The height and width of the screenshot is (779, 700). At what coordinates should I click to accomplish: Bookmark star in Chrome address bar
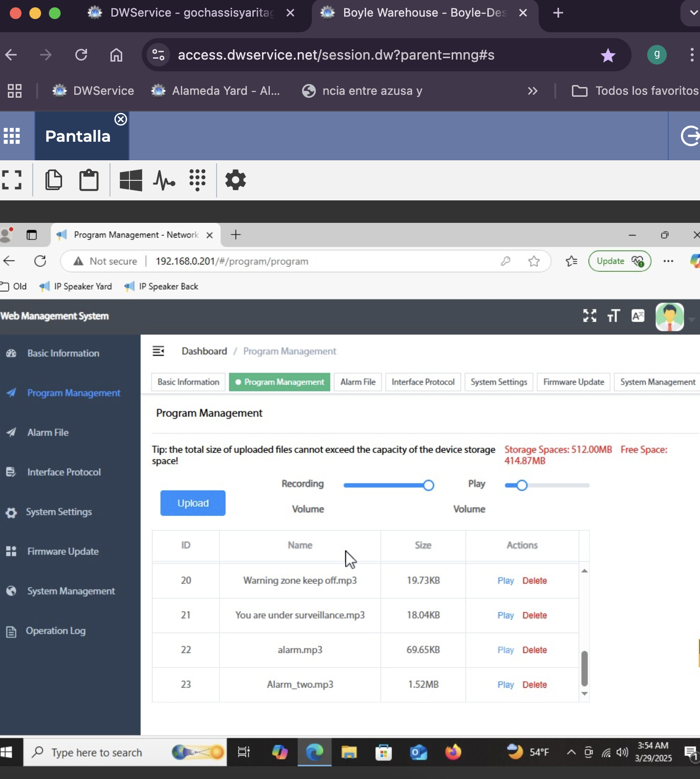coord(608,55)
